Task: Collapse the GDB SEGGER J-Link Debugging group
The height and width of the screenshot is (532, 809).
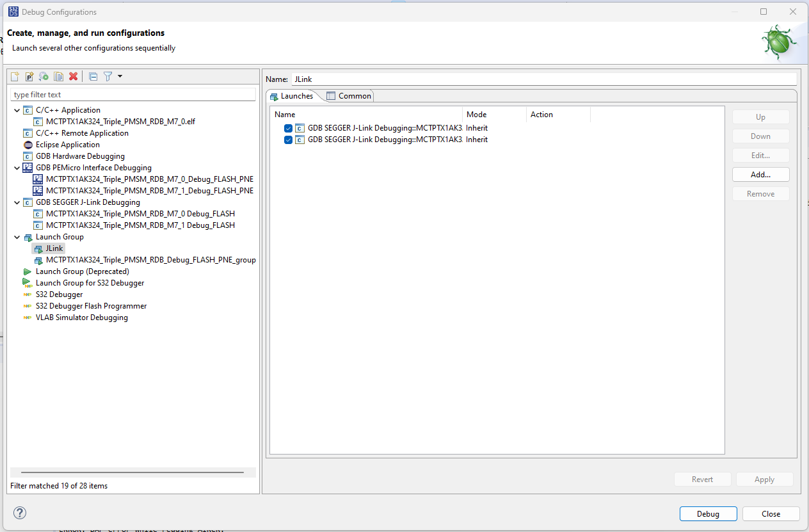Action: click(17, 202)
